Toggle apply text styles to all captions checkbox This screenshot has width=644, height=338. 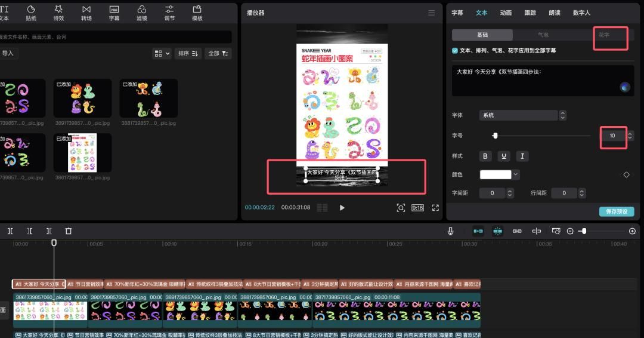point(454,51)
